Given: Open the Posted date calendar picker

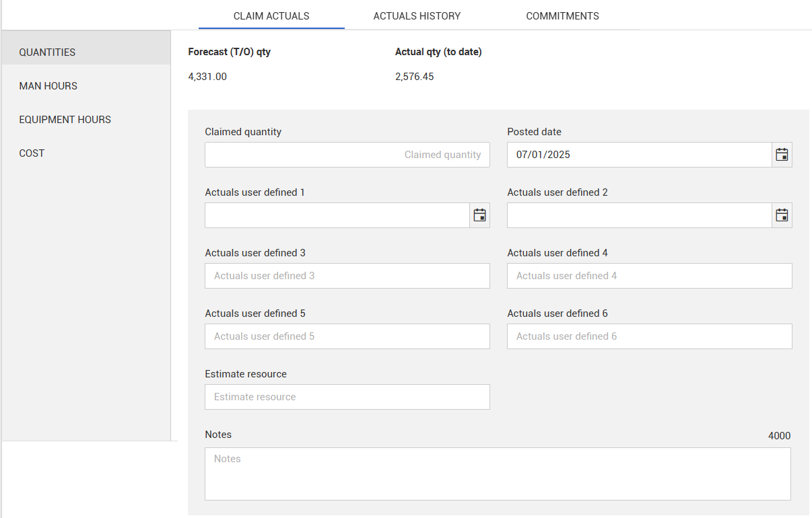Looking at the screenshot, I should coord(782,155).
